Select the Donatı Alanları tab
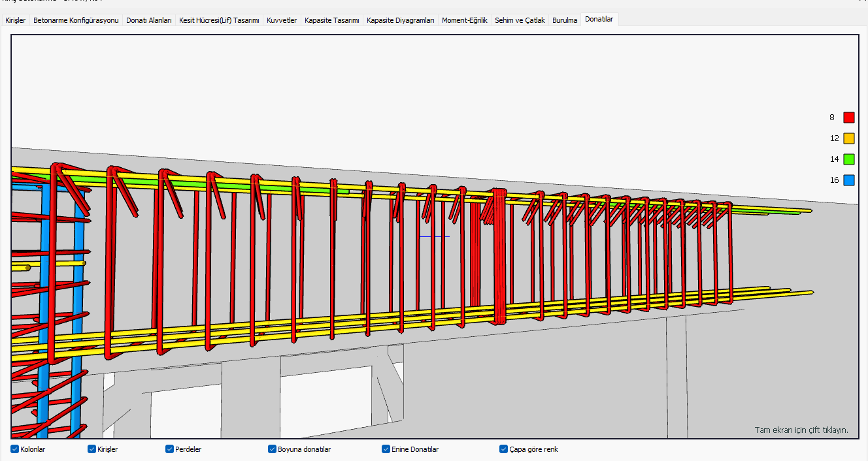Viewport: 868px width, 461px height. (149, 20)
